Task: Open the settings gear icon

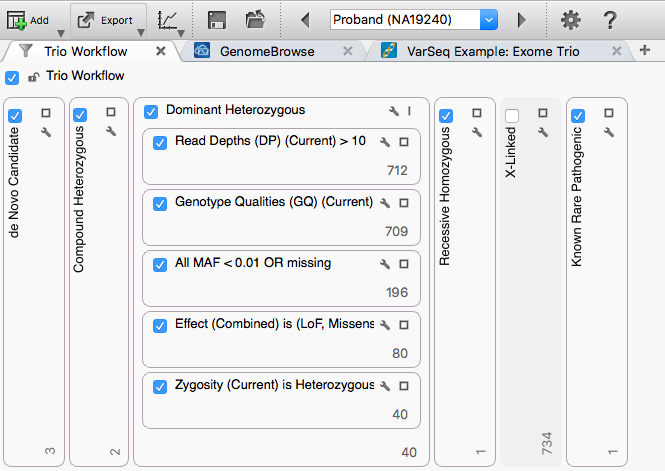Action: (x=570, y=20)
